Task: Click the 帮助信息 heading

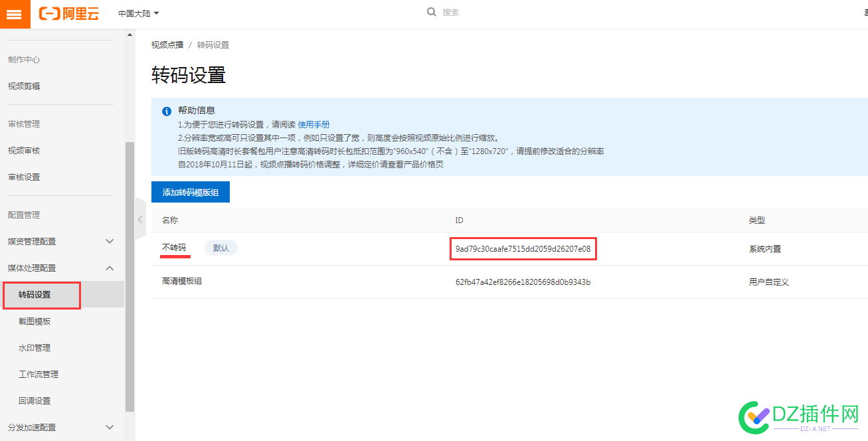Action: tap(197, 110)
